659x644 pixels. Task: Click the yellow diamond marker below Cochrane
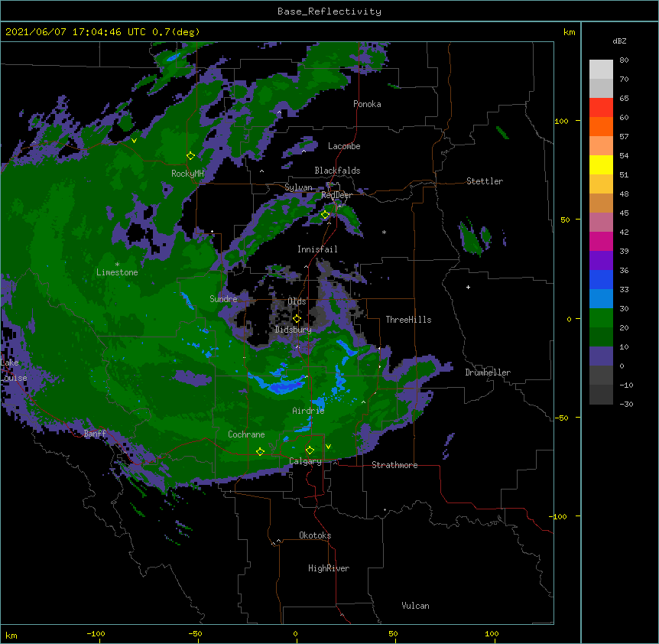click(x=260, y=451)
